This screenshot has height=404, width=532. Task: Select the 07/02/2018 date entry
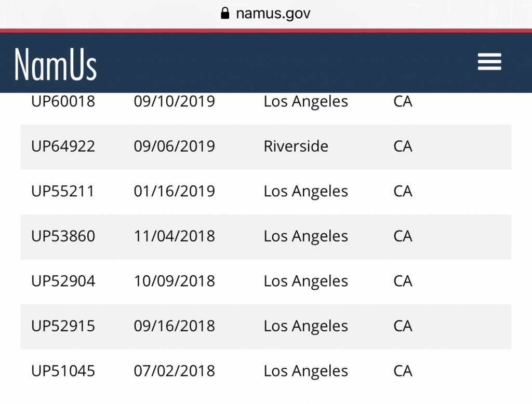(x=174, y=371)
